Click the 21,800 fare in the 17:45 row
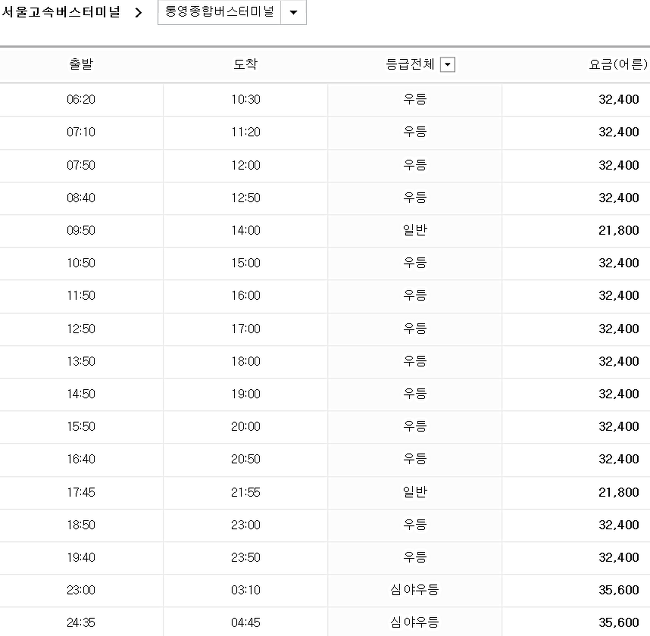This screenshot has height=636, width=650. point(618,493)
